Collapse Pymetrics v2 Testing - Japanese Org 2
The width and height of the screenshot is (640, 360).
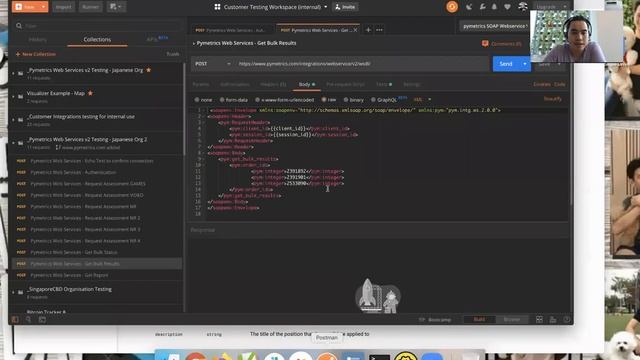[x=13, y=143]
